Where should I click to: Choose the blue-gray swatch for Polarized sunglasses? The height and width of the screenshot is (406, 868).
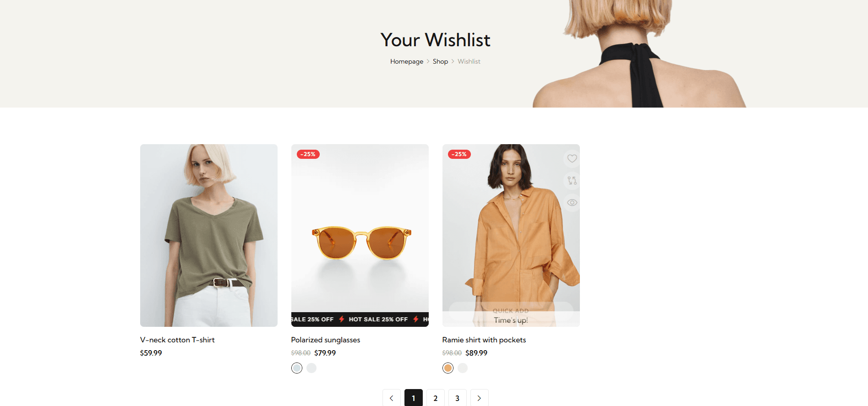click(297, 368)
